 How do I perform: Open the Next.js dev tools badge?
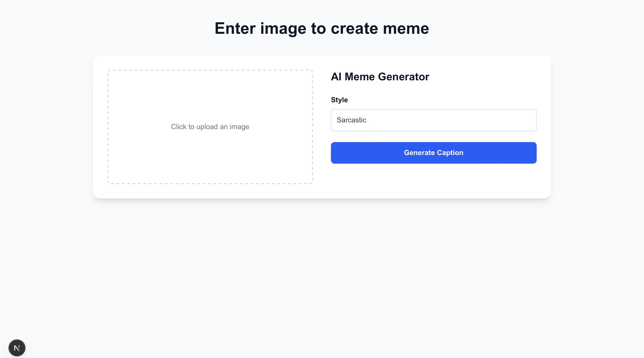[x=17, y=348]
